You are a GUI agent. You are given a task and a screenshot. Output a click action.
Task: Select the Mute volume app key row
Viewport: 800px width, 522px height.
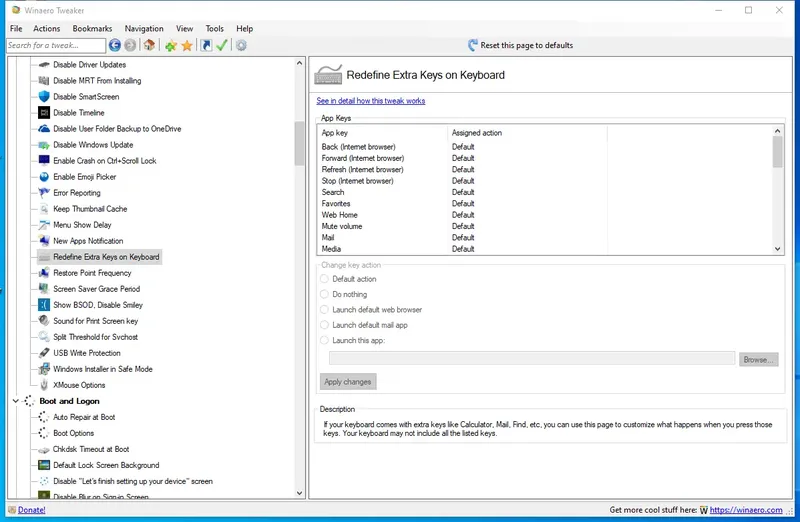(544, 227)
